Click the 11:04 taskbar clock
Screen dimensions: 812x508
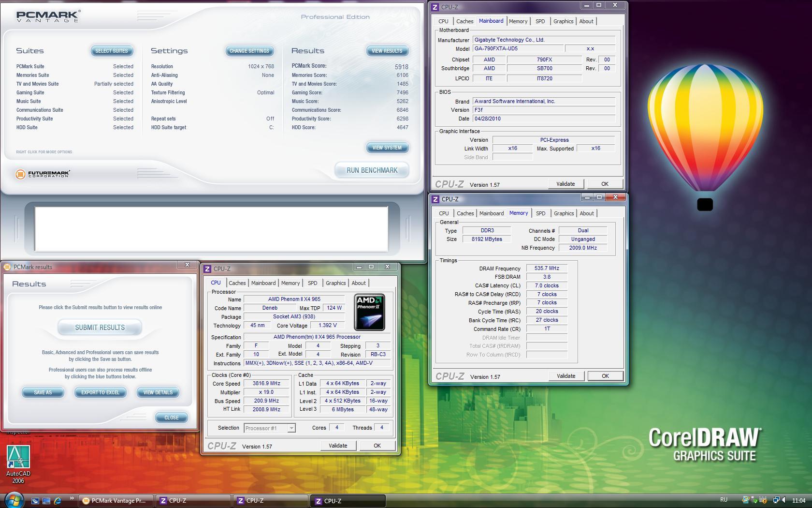pos(798,500)
